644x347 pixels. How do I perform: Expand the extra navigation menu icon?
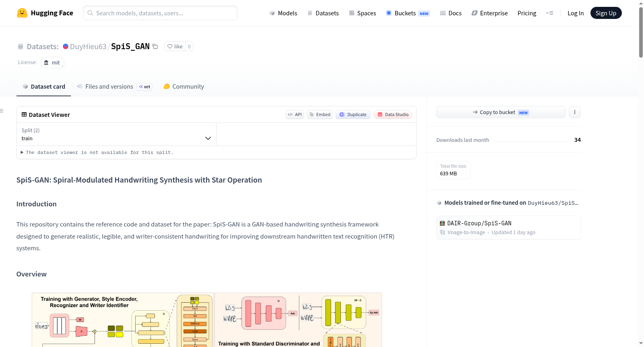click(549, 13)
